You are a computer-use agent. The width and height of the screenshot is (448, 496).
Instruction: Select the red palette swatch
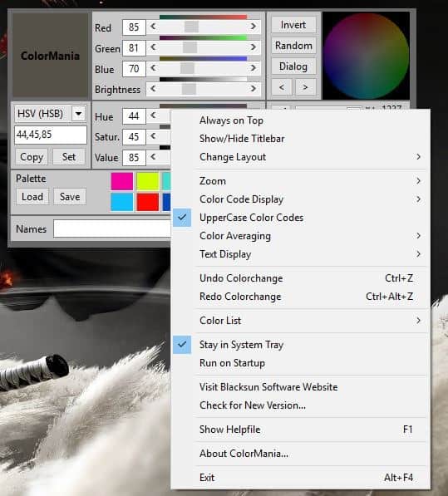point(148,202)
